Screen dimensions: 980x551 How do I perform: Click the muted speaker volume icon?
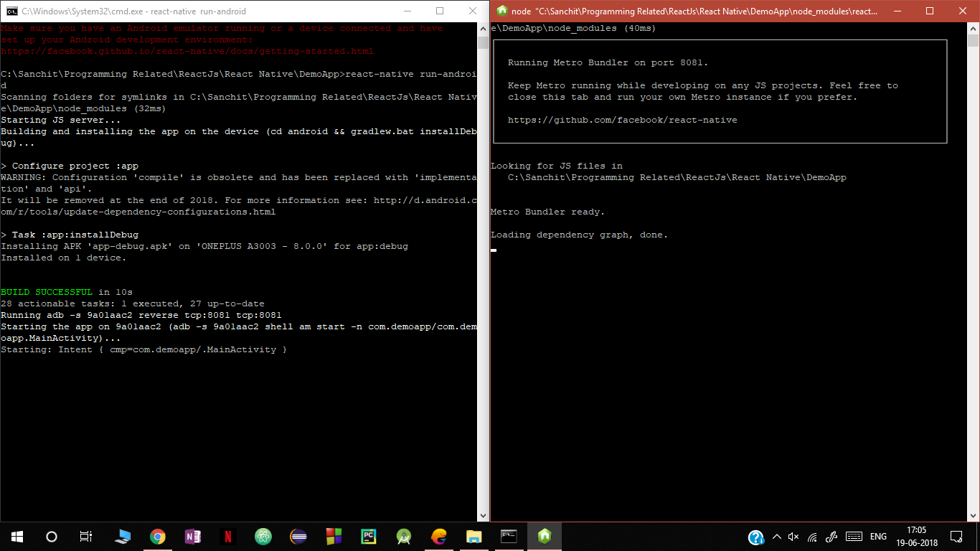(x=793, y=537)
